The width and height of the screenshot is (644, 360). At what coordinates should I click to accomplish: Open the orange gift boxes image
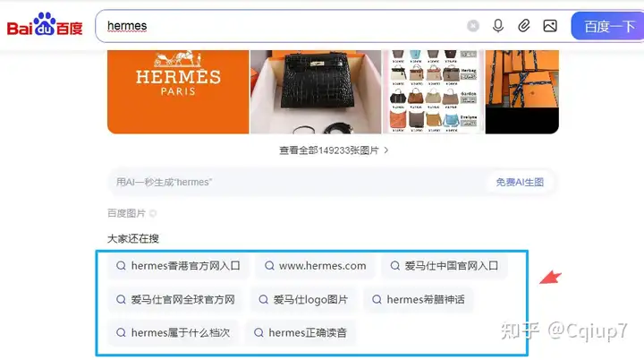522,91
